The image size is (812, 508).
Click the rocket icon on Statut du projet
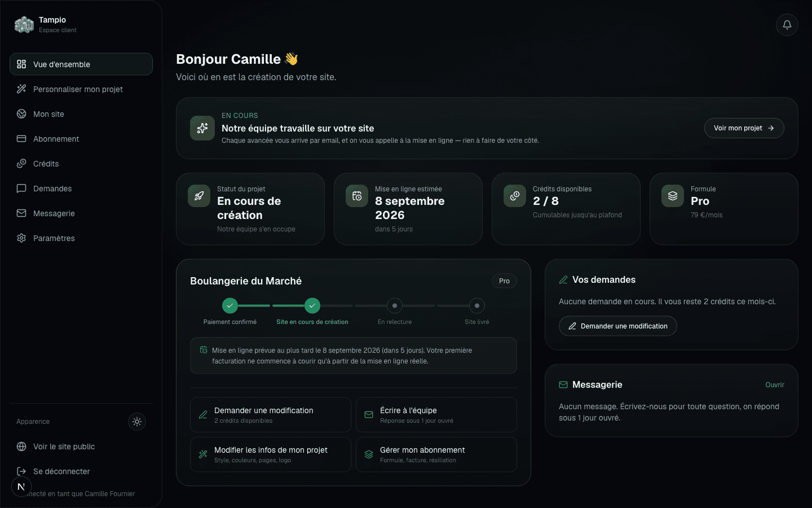point(199,196)
